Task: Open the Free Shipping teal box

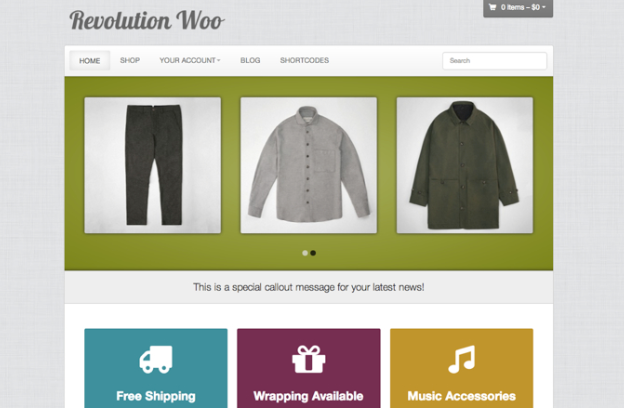Action: (x=156, y=368)
